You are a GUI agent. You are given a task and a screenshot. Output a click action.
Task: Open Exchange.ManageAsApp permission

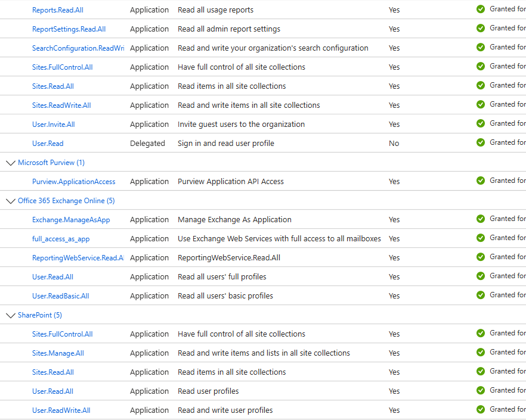point(71,220)
